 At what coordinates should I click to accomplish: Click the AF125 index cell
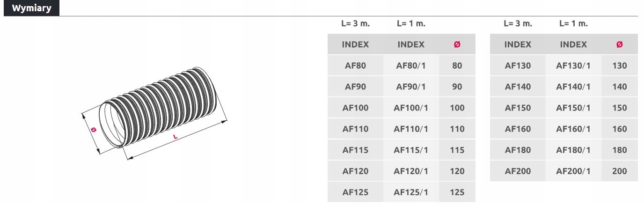click(355, 192)
